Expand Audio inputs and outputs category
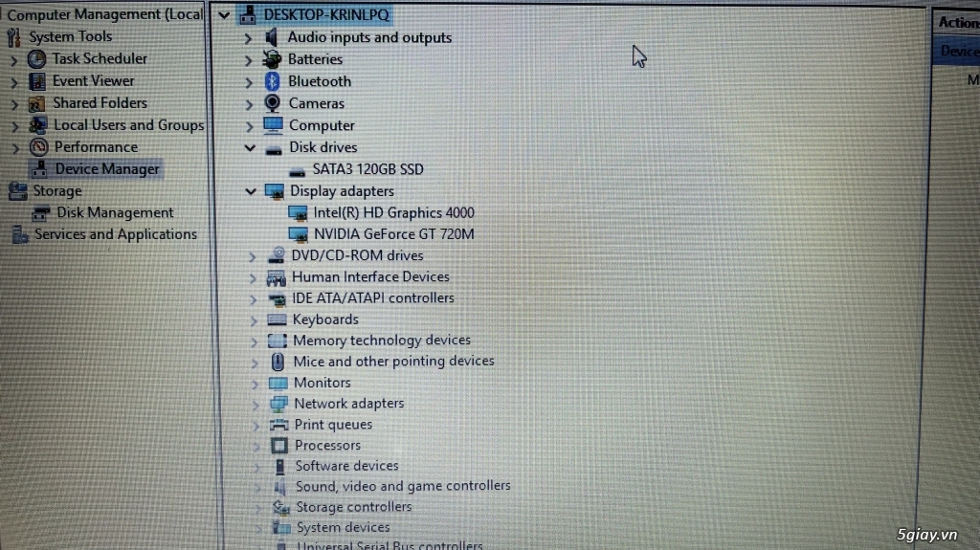 pos(248,38)
